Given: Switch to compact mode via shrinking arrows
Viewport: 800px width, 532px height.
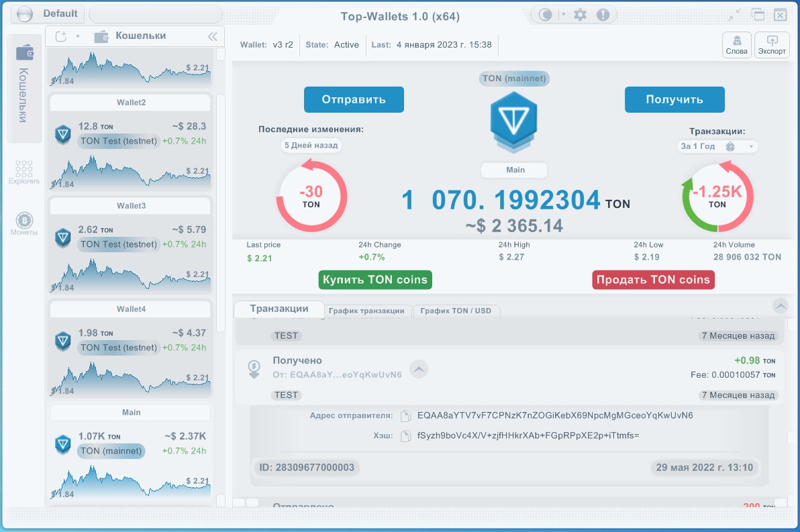Looking at the screenshot, I should click(734, 15).
